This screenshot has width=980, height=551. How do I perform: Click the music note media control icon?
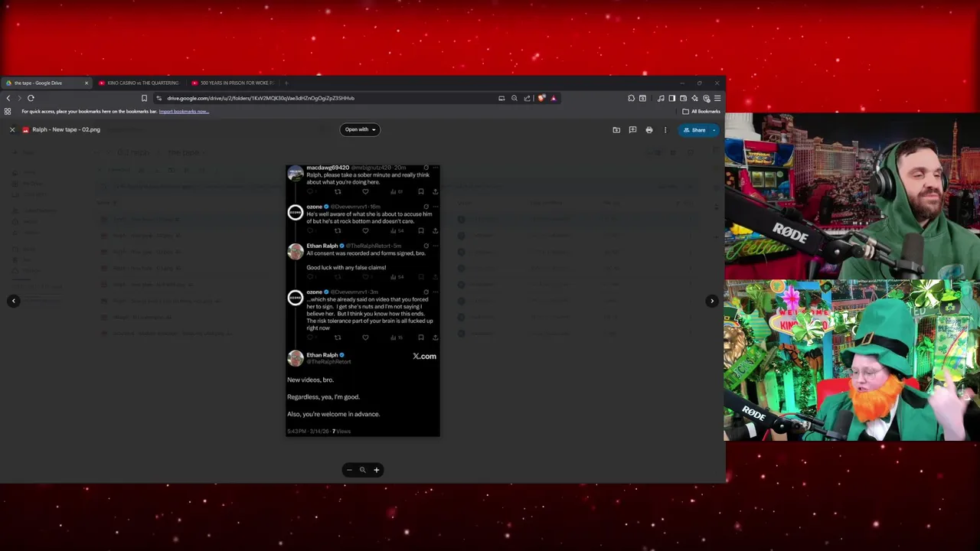point(661,98)
